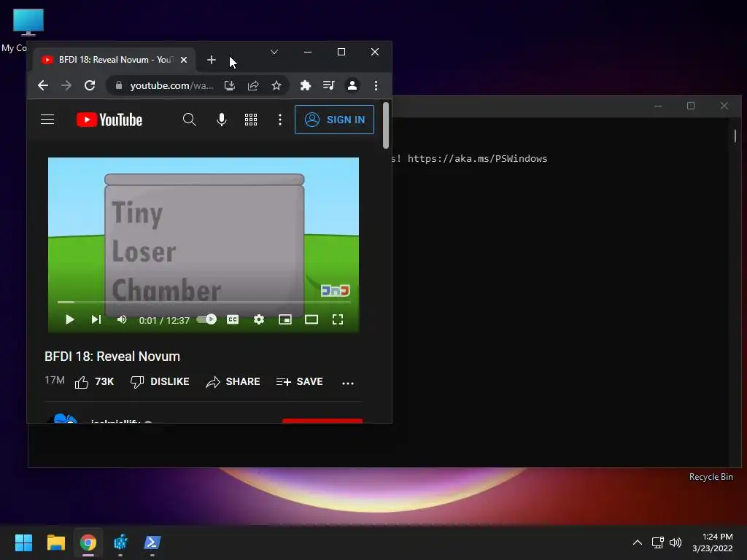Open the YouTube apps grid
This screenshot has height=560, width=747.
click(x=251, y=120)
